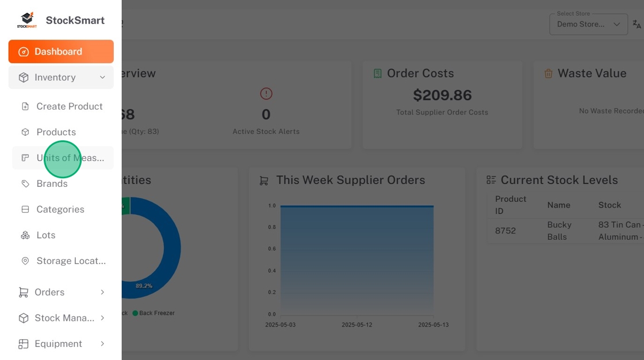This screenshot has width=644, height=360.
Task: Click the Active Stock Alerts label
Action: coord(266,132)
